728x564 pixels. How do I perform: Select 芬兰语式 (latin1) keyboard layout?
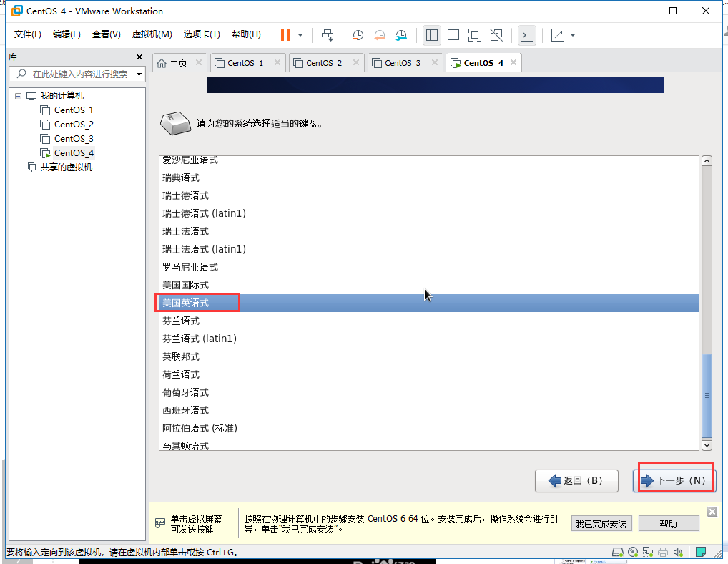click(x=428, y=339)
